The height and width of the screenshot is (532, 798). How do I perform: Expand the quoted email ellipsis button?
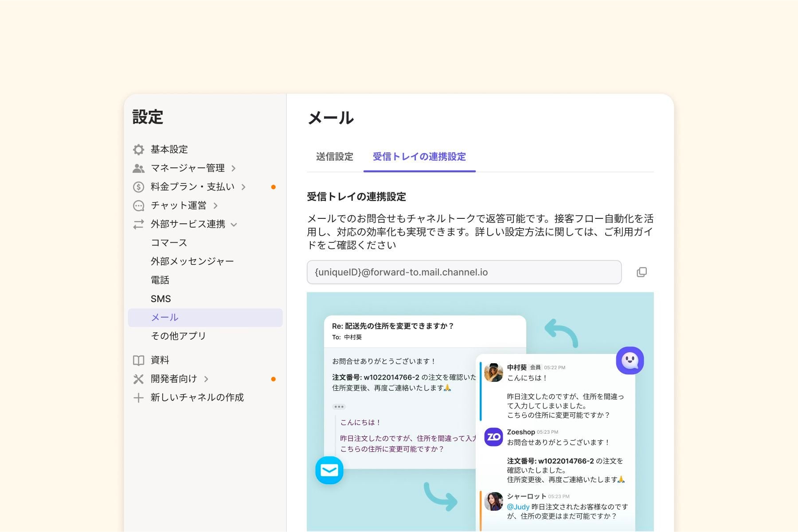pos(339,407)
